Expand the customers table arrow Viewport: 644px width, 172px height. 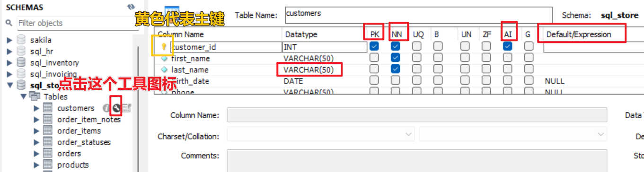(36, 108)
